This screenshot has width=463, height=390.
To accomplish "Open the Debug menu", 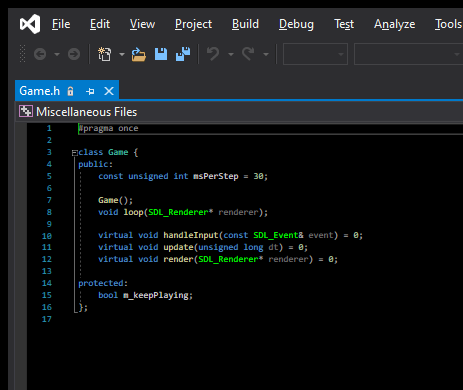I will click(296, 24).
